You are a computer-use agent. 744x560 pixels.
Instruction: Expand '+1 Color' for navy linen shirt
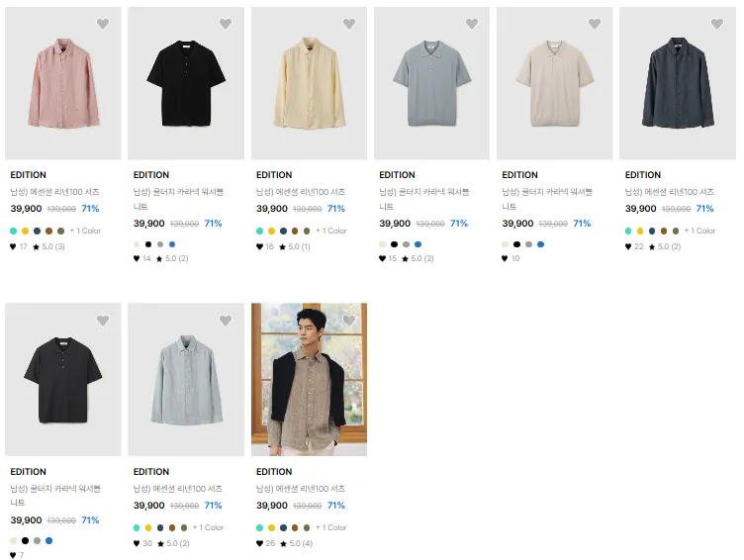tap(699, 231)
